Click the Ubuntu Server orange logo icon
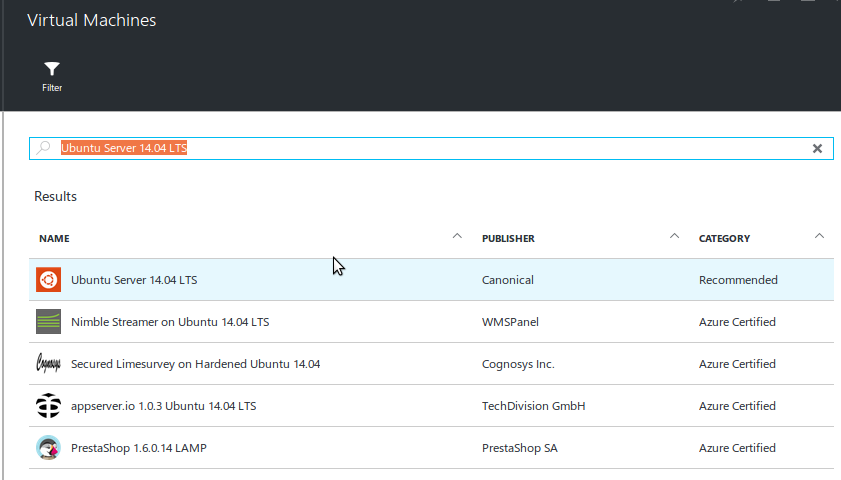The width and height of the screenshot is (841, 480). coord(48,280)
